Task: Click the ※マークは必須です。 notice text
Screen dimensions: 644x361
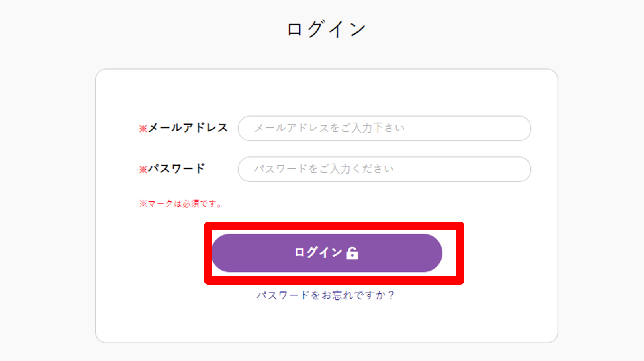Action: (x=180, y=204)
